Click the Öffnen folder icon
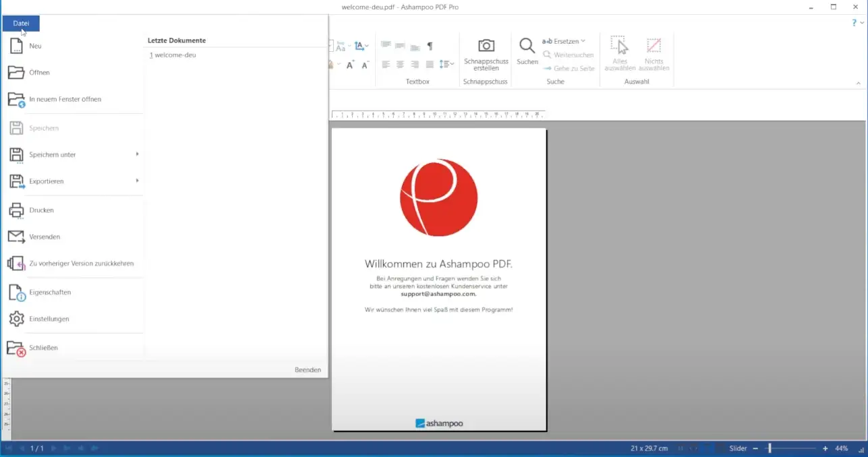Viewport: 868px width, 457px height. click(16, 73)
